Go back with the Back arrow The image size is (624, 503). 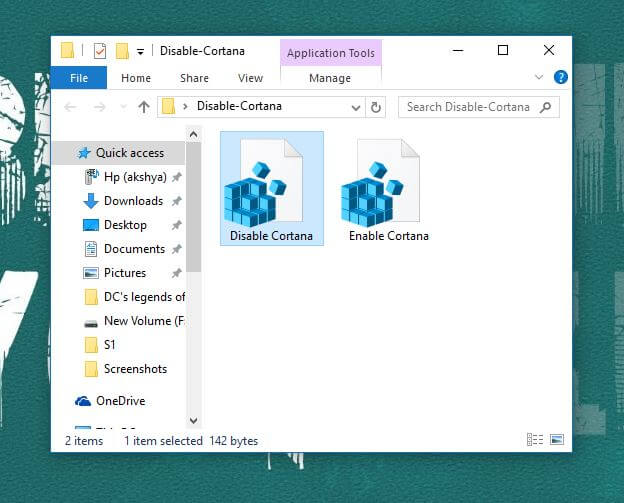[x=70, y=107]
